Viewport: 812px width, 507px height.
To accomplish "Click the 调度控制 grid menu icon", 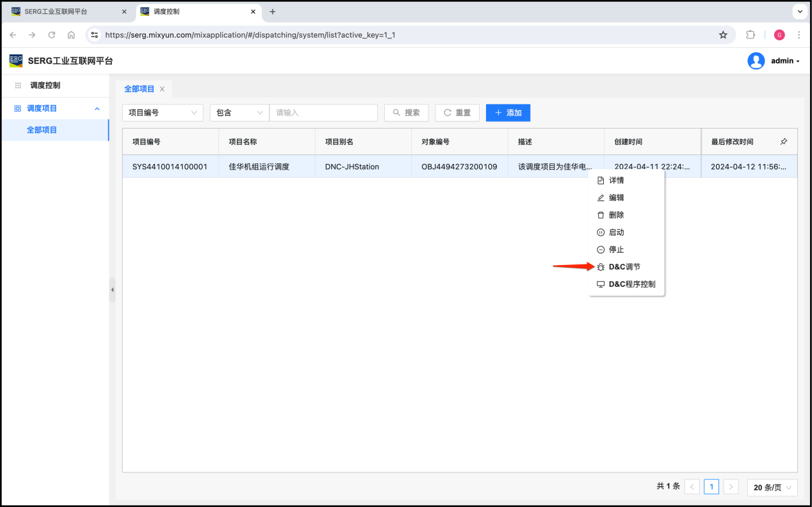I will (18, 85).
